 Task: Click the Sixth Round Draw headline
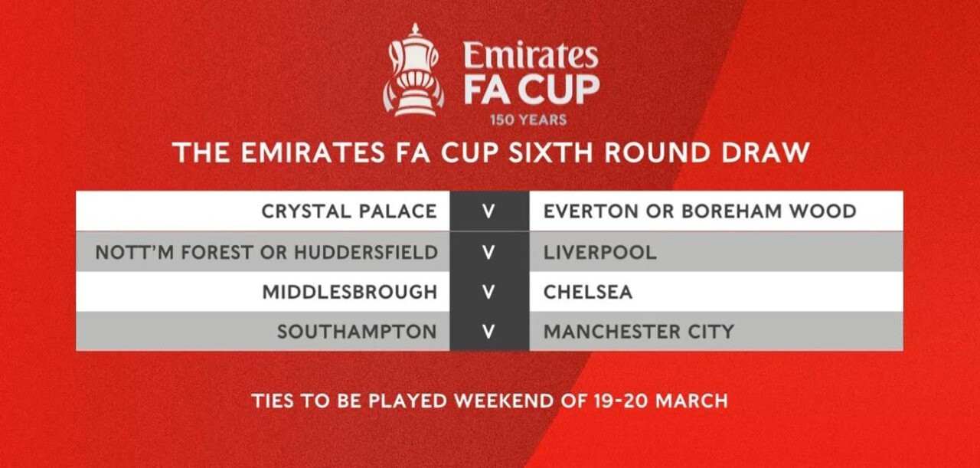pyautogui.click(x=490, y=153)
